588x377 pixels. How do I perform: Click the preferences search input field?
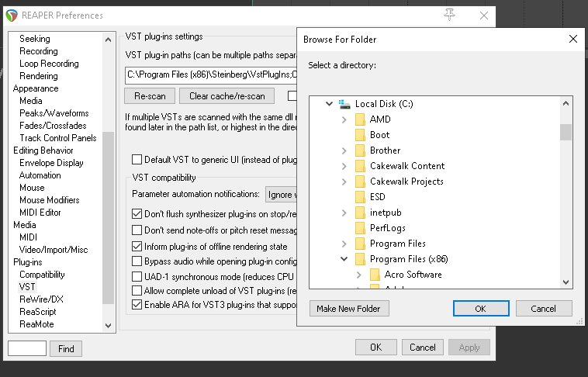click(x=27, y=348)
